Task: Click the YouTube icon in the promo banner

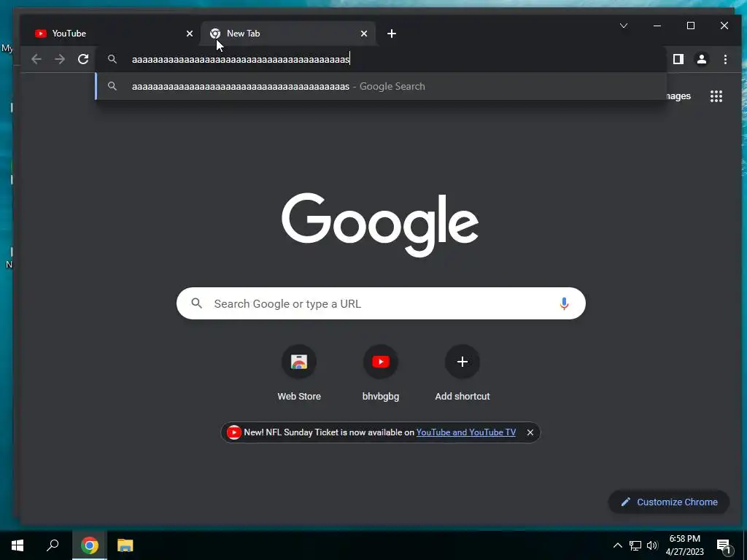Action: 234,432
